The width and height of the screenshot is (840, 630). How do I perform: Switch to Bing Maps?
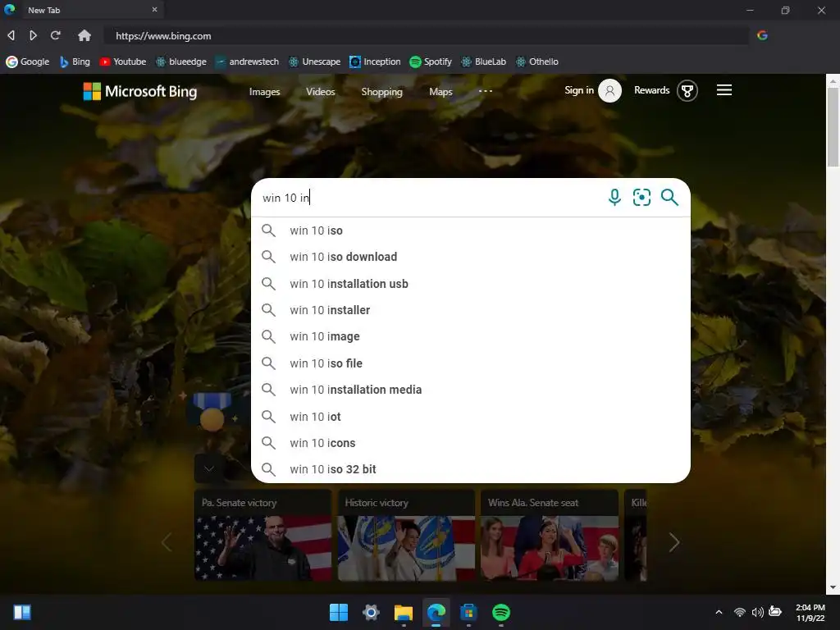pyautogui.click(x=441, y=92)
